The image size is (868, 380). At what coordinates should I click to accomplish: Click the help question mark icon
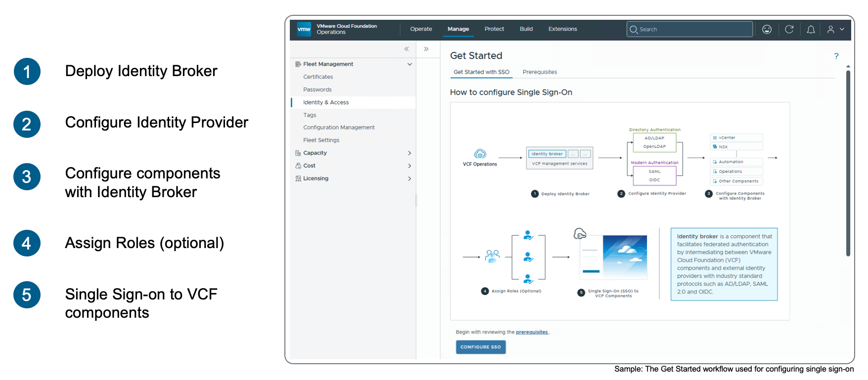pyautogui.click(x=836, y=56)
